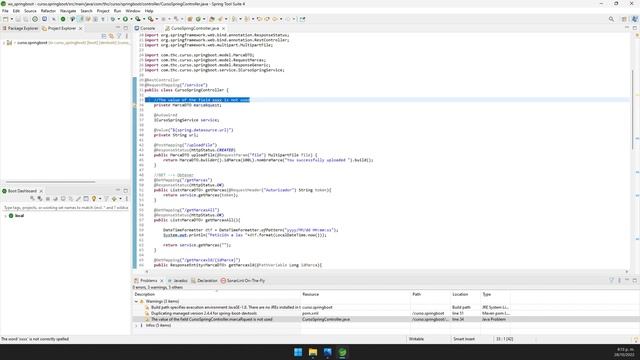Select the curso.springboot project

[x=32, y=42]
